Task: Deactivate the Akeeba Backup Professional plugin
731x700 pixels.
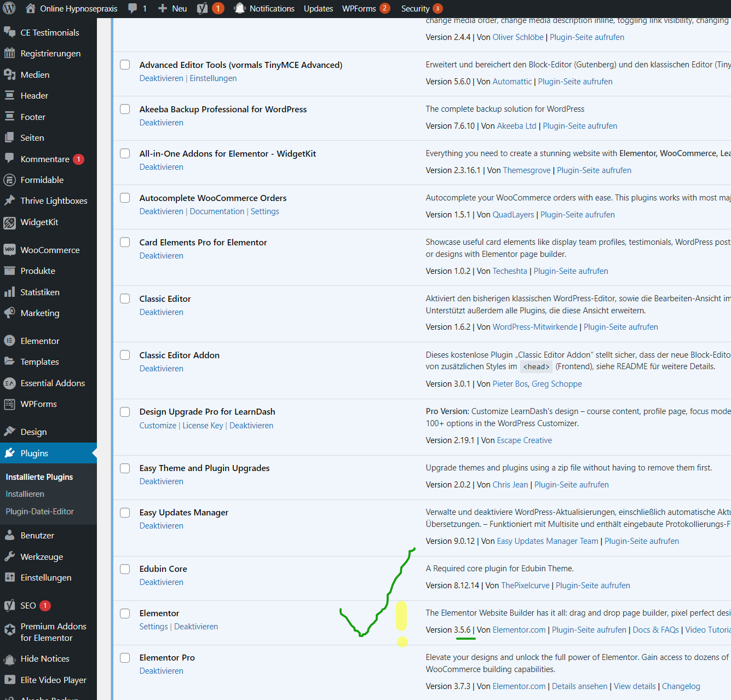Action: 161,123
